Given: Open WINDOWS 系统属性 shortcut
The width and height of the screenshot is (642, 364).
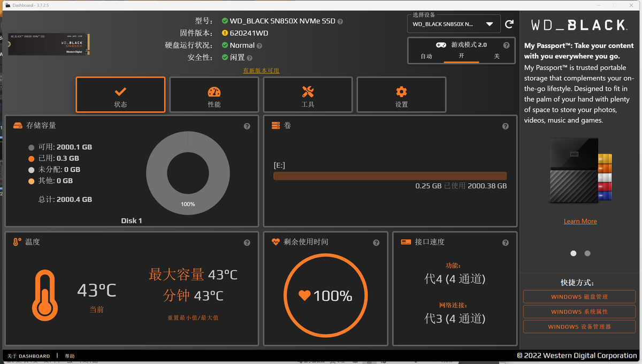Looking at the screenshot, I should coord(579,312).
